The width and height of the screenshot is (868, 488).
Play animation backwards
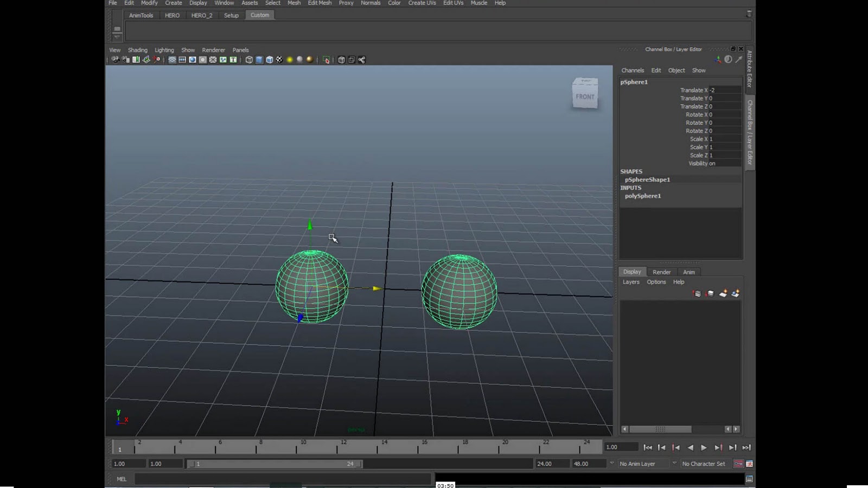coord(690,447)
